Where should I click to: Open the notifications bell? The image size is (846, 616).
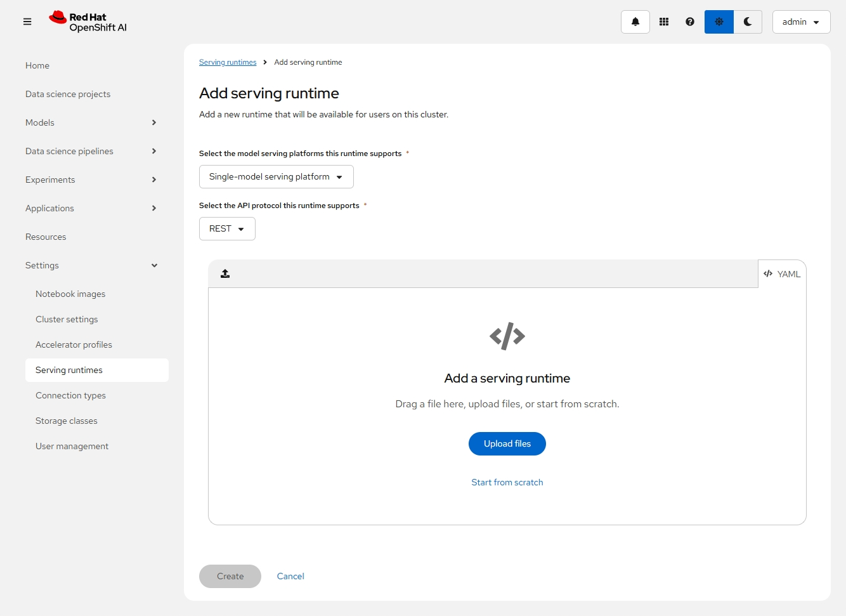click(x=635, y=22)
